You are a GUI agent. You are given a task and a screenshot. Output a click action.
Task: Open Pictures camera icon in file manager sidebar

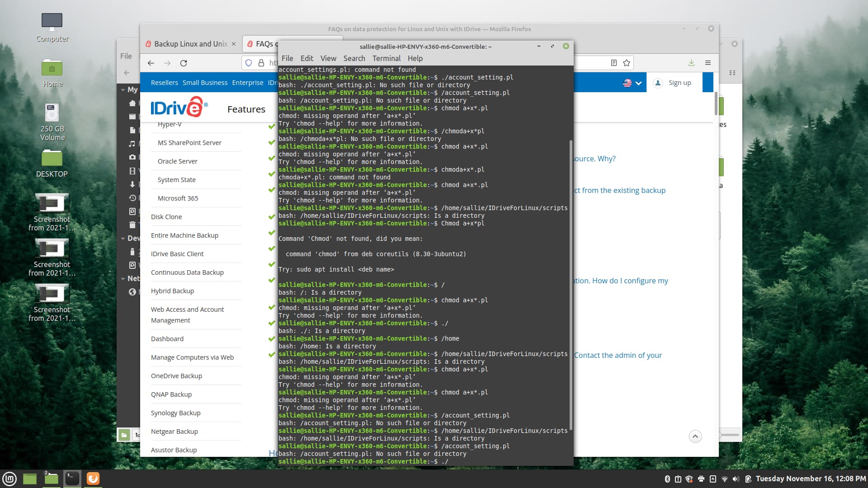click(x=132, y=157)
